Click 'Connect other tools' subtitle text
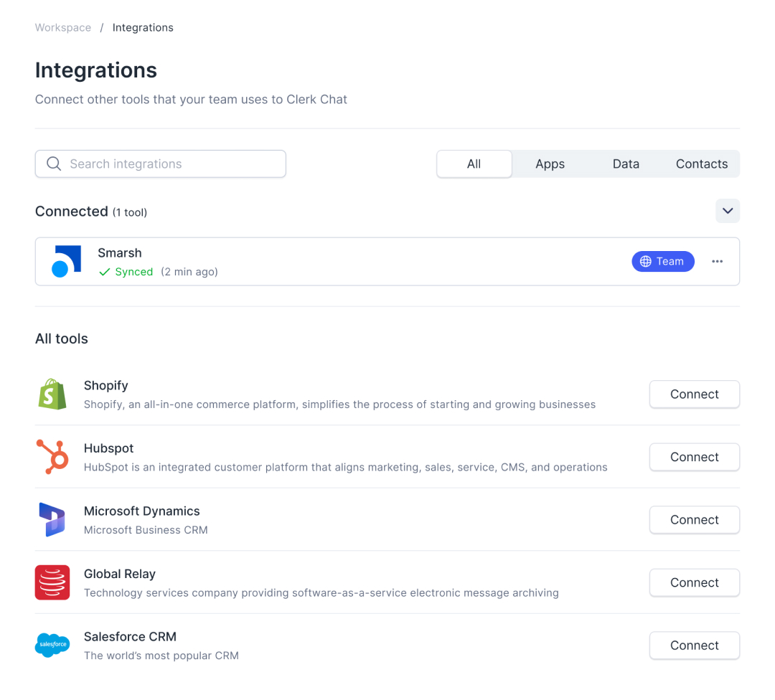 point(191,99)
